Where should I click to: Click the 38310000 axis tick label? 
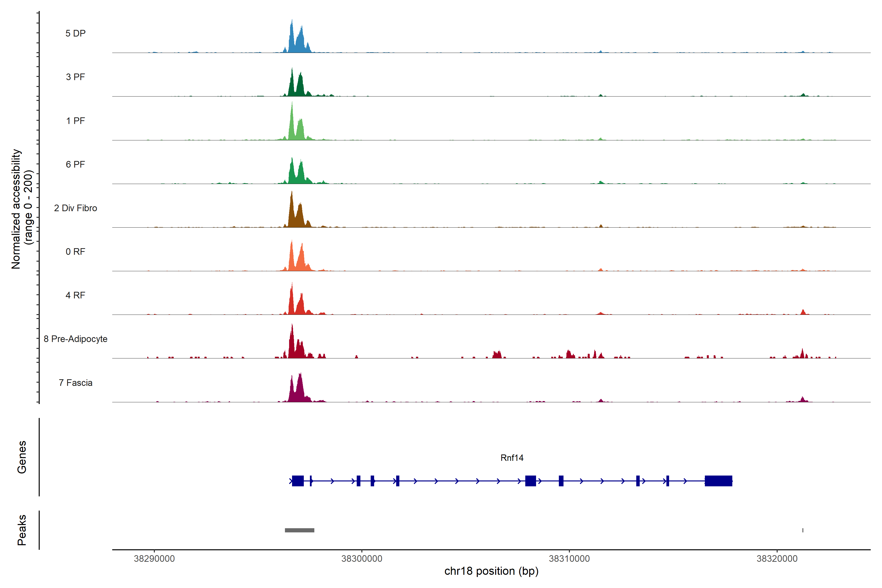[x=569, y=559]
